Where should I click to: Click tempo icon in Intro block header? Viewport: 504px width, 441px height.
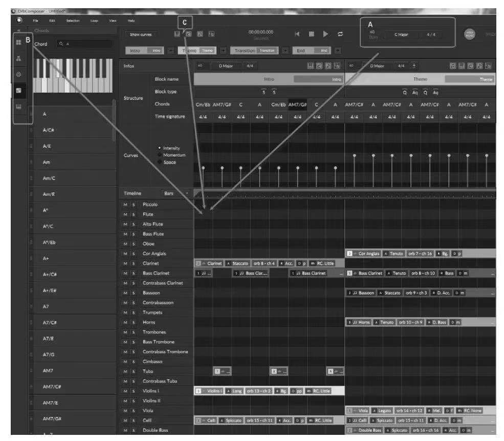[200, 65]
